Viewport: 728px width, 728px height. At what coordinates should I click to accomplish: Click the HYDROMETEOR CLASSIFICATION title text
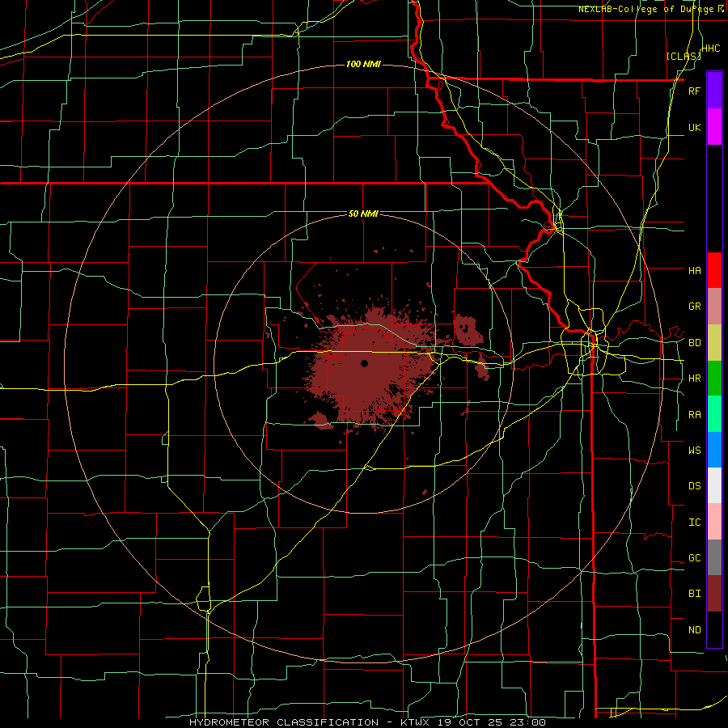click(284, 722)
